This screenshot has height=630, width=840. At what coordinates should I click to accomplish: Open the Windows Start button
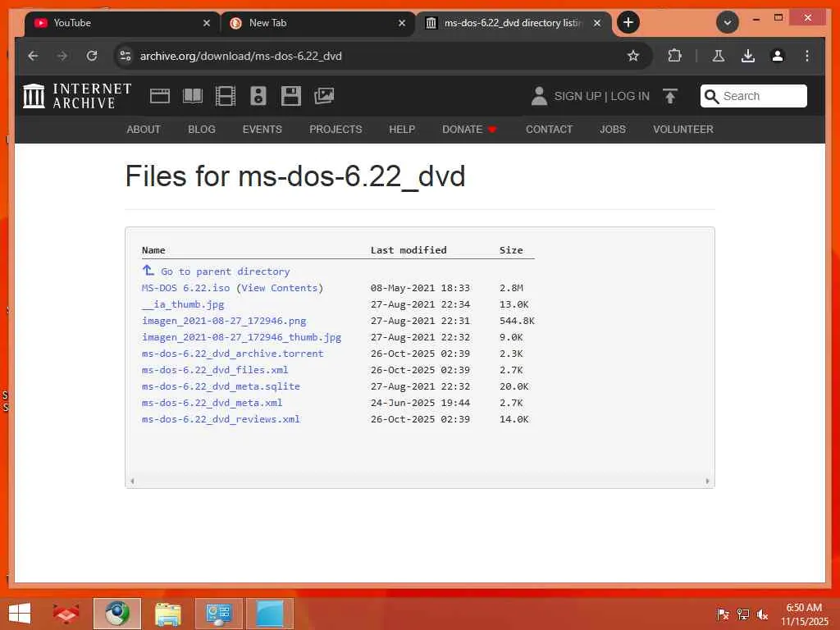pos(20,614)
